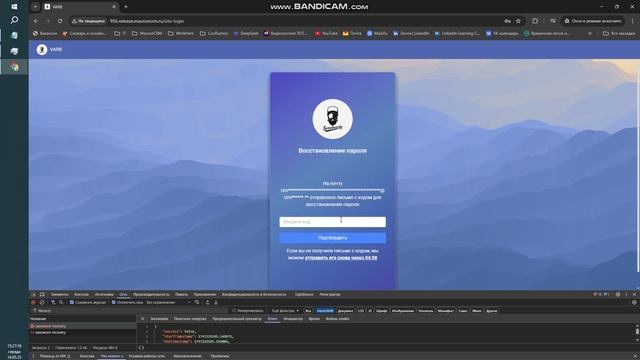The width and height of the screenshot is (640, 360).
Task: Switch to DevTools 'Источники' tab
Action: (x=104, y=294)
